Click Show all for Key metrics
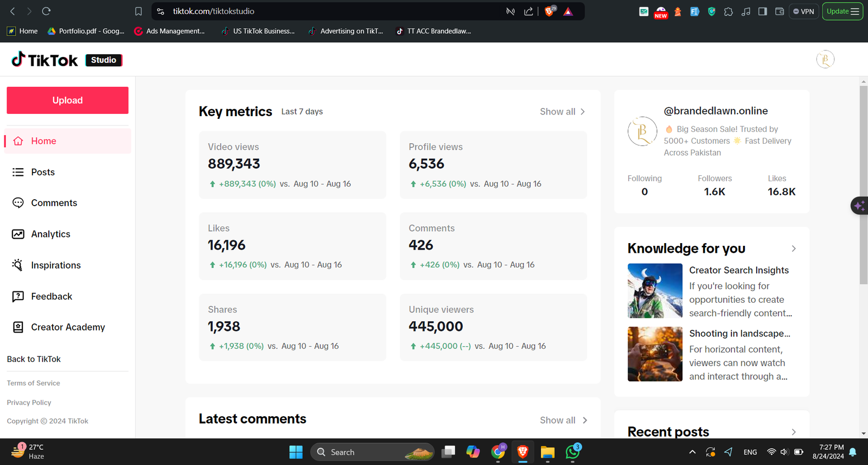This screenshot has height=465, width=868. [x=563, y=112]
